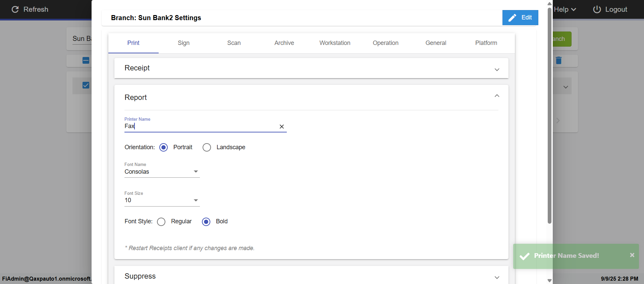Image resolution: width=644 pixels, height=284 pixels.
Task: Open the Workstation tab
Action: coord(335,43)
